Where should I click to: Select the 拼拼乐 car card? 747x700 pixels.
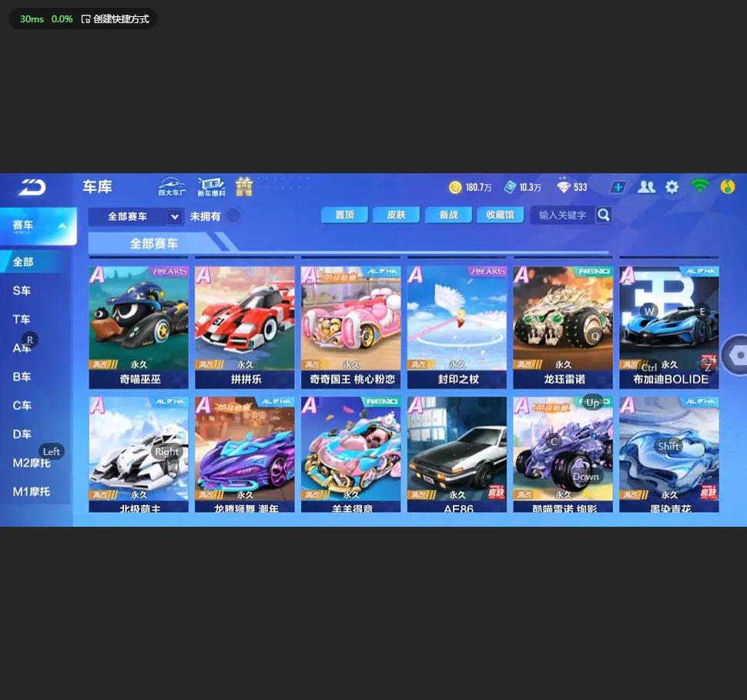[x=245, y=327]
